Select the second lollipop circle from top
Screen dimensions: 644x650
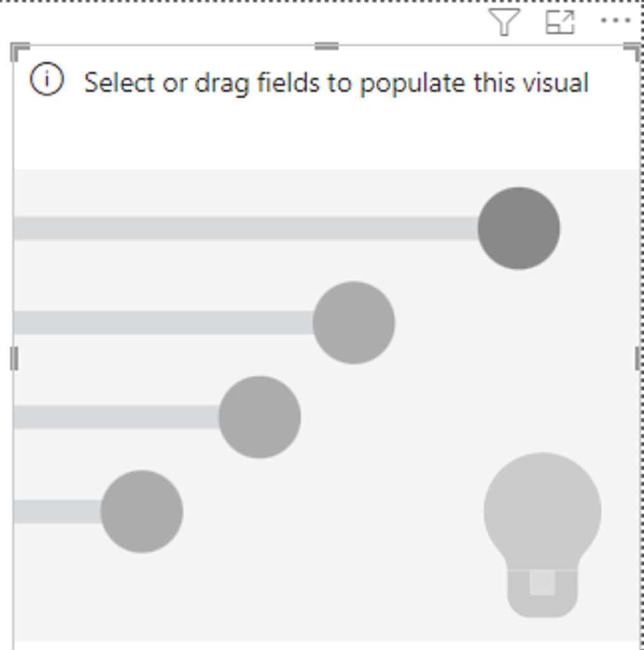tap(354, 322)
